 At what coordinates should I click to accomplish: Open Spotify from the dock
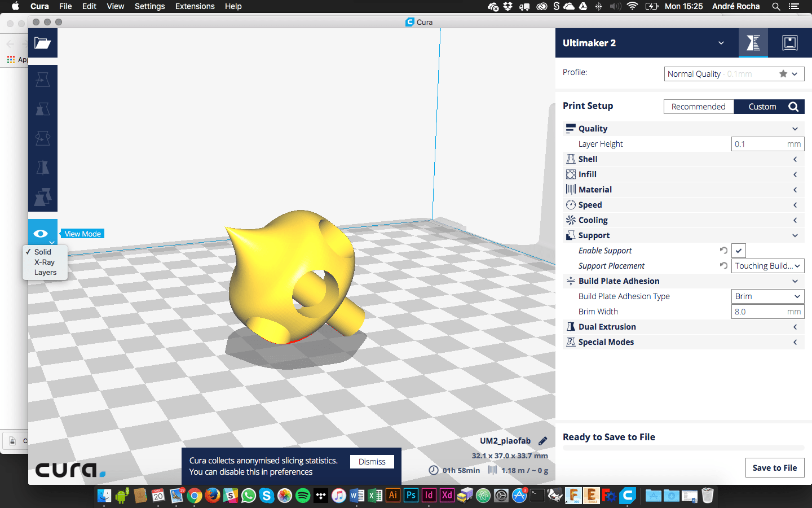[303, 496]
